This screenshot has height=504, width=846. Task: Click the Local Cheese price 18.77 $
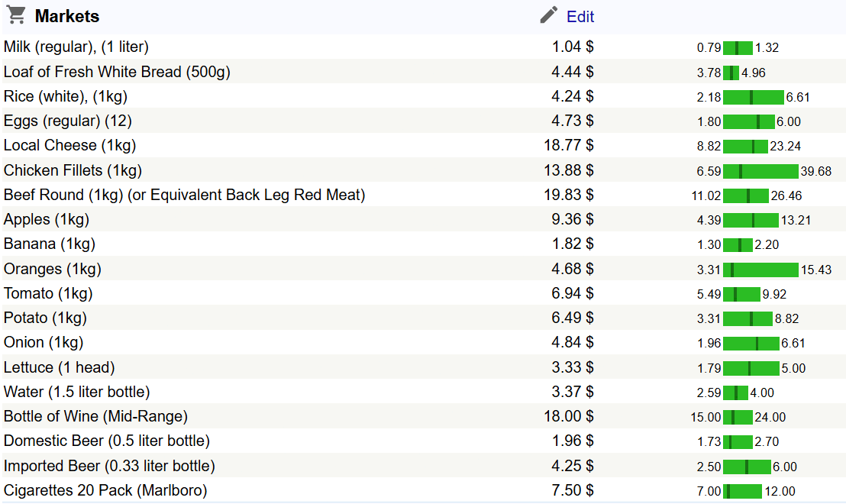pyautogui.click(x=569, y=145)
